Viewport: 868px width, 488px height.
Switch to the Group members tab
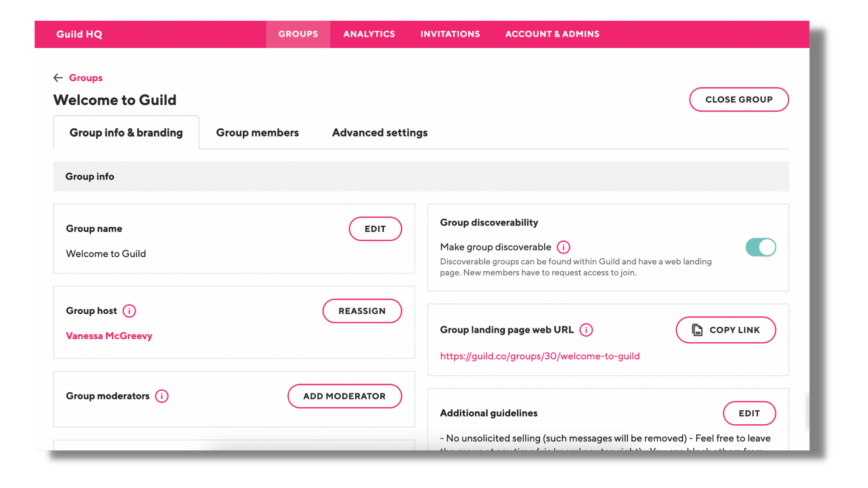point(257,132)
